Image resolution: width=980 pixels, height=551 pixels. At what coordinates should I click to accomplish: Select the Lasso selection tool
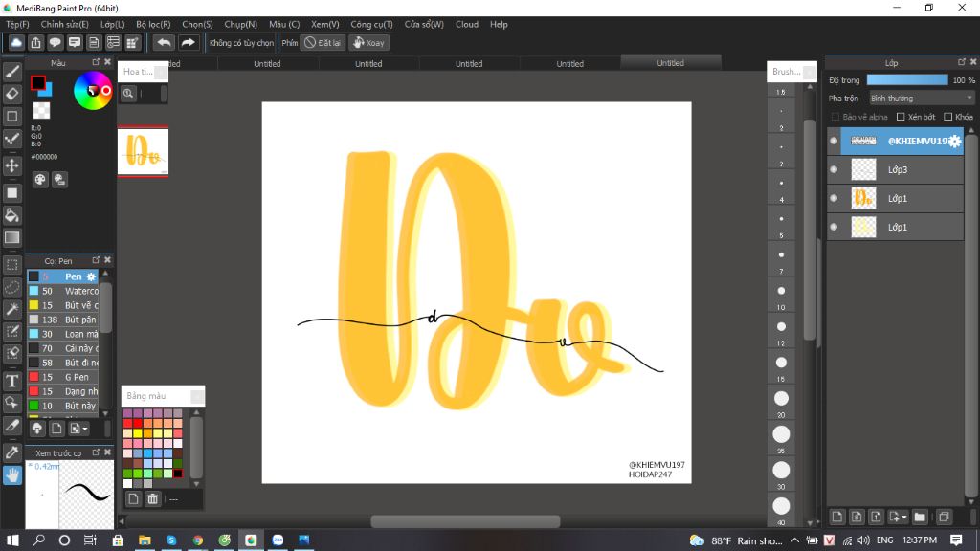tap(11, 287)
